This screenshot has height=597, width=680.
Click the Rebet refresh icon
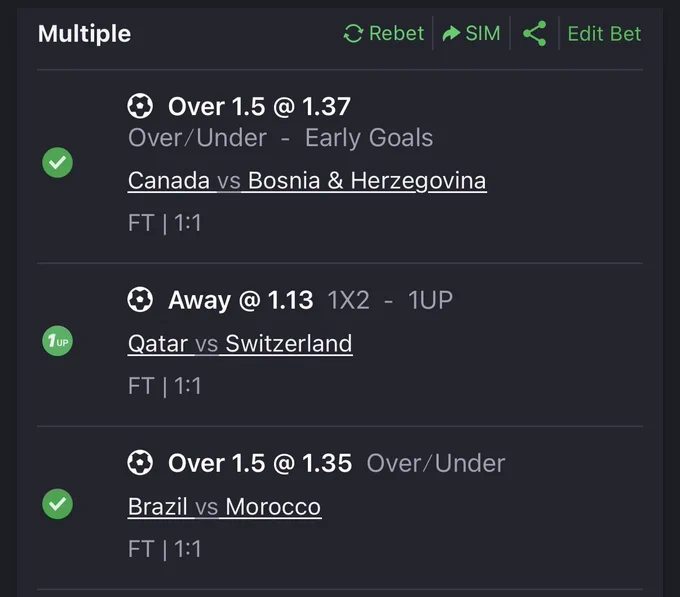pos(353,33)
